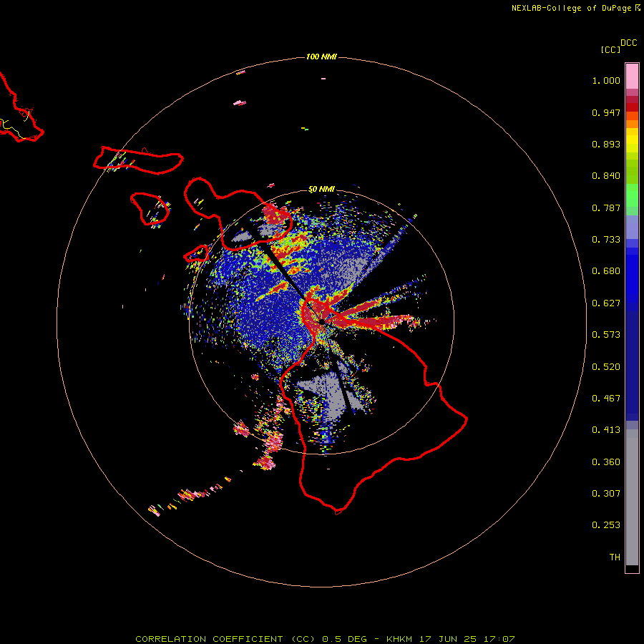Screen dimensions: 644x644
Task: Click the DCC product label
Action: coord(628,43)
